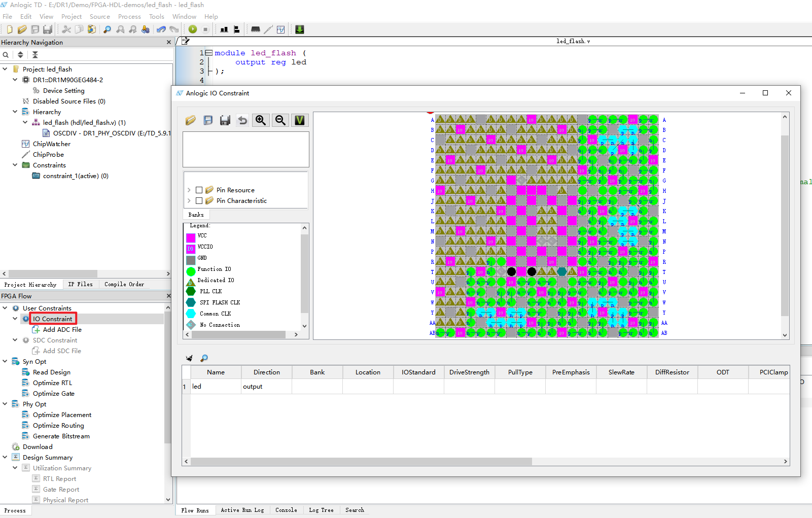Click Optimize Placement flow step

coord(62,415)
